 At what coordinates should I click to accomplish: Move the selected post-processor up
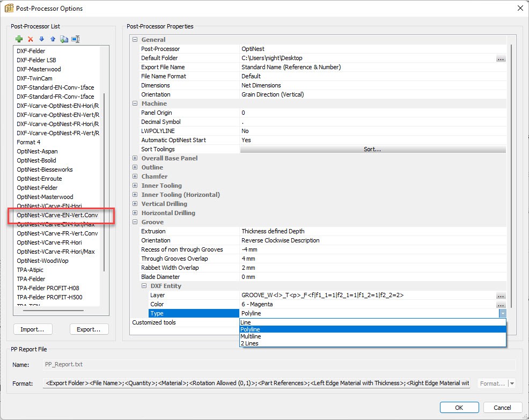53,39
